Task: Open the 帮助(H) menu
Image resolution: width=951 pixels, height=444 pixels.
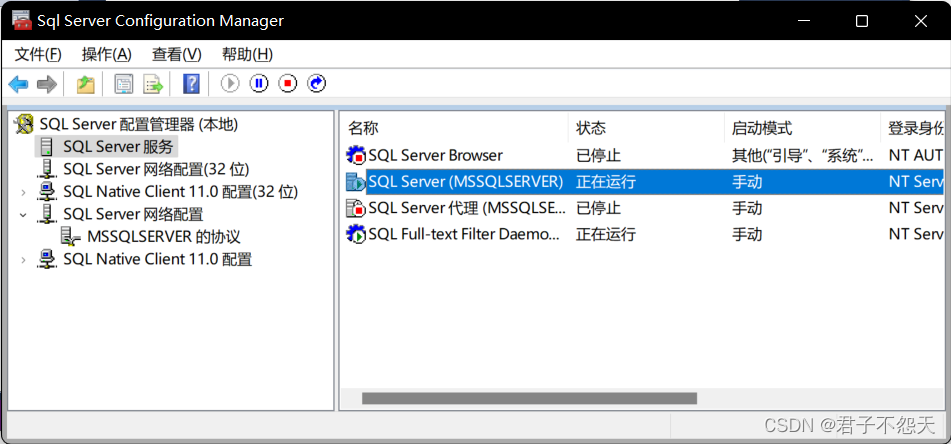Action: [x=247, y=55]
